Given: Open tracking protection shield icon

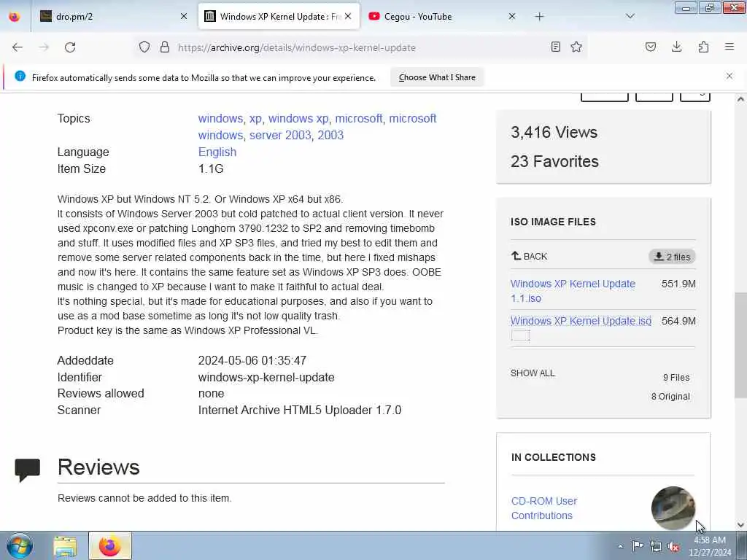Looking at the screenshot, I should click(x=144, y=47).
